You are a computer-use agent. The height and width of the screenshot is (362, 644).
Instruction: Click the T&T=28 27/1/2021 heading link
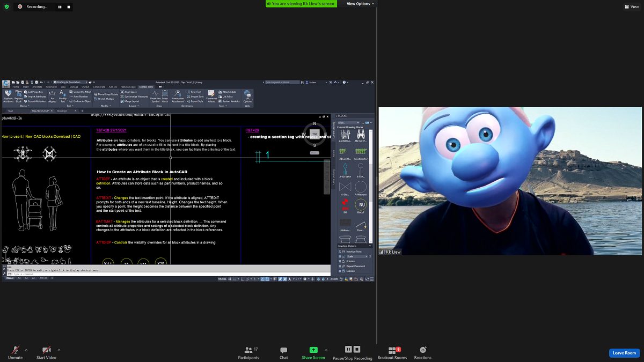click(111, 130)
